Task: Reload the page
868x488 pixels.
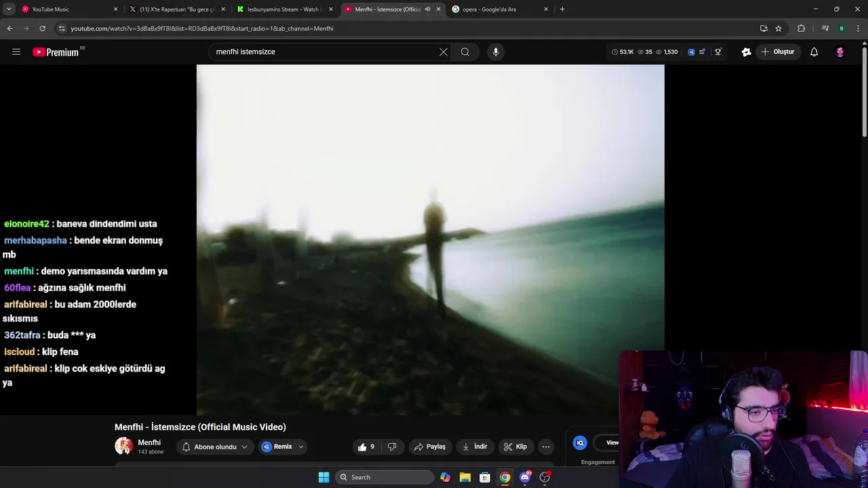Action: coord(42,28)
